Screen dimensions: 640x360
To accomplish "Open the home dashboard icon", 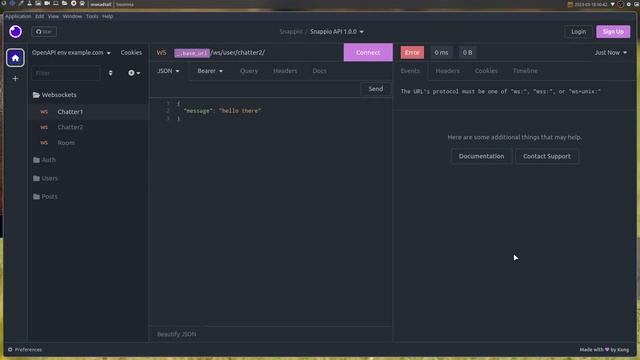I will pyautogui.click(x=16, y=58).
